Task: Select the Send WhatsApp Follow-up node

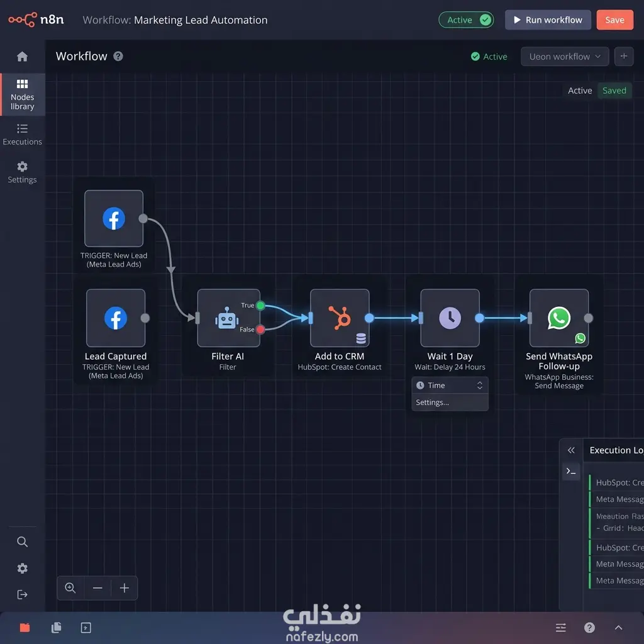Action: (x=558, y=318)
